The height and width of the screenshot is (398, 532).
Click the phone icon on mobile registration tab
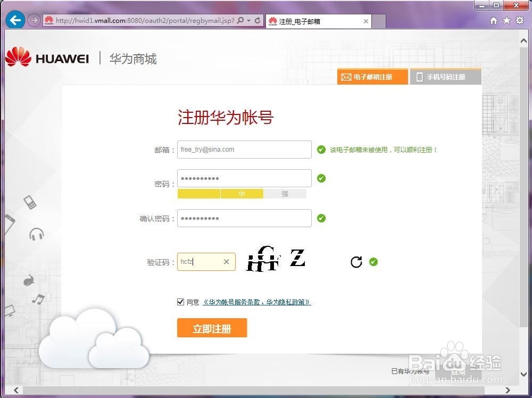click(420, 77)
